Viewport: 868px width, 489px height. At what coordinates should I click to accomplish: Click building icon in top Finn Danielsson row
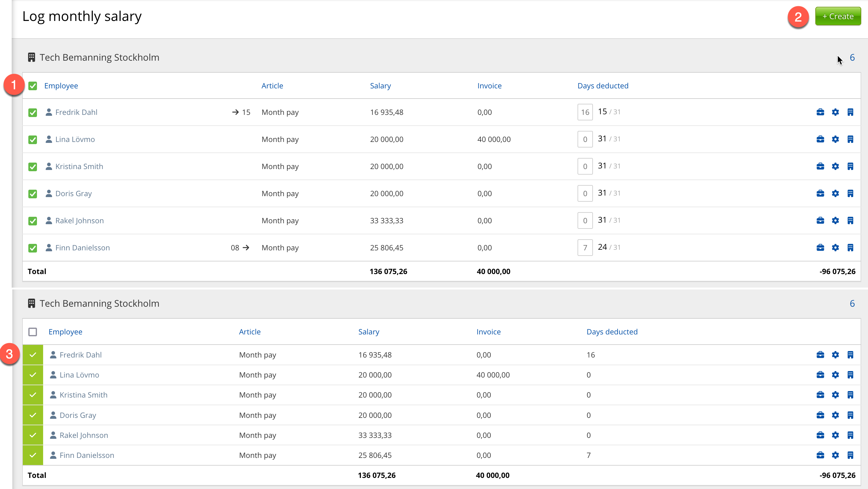[850, 248]
